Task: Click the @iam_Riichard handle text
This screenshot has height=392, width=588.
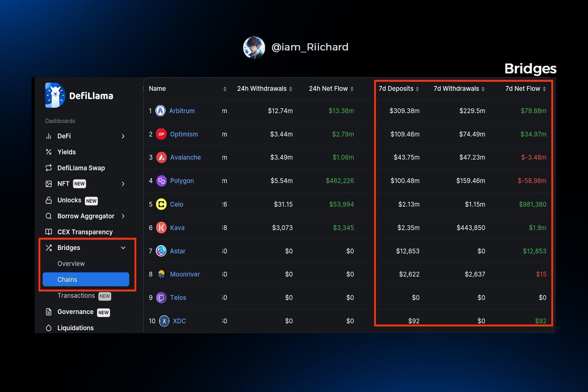Action: (x=310, y=48)
